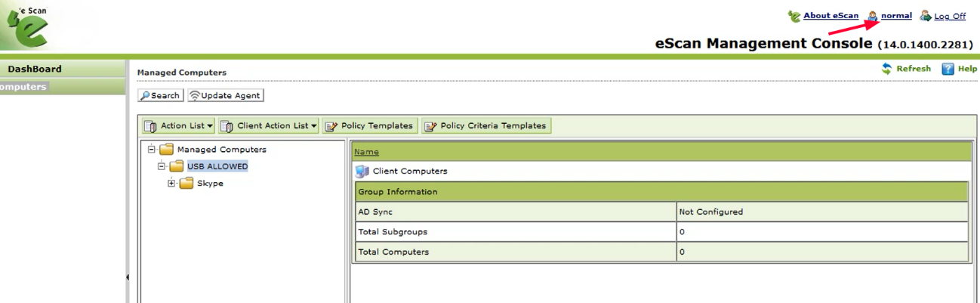Collapse the USB ALLOWED tree node
The image size is (980, 303).
coord(162,166)
